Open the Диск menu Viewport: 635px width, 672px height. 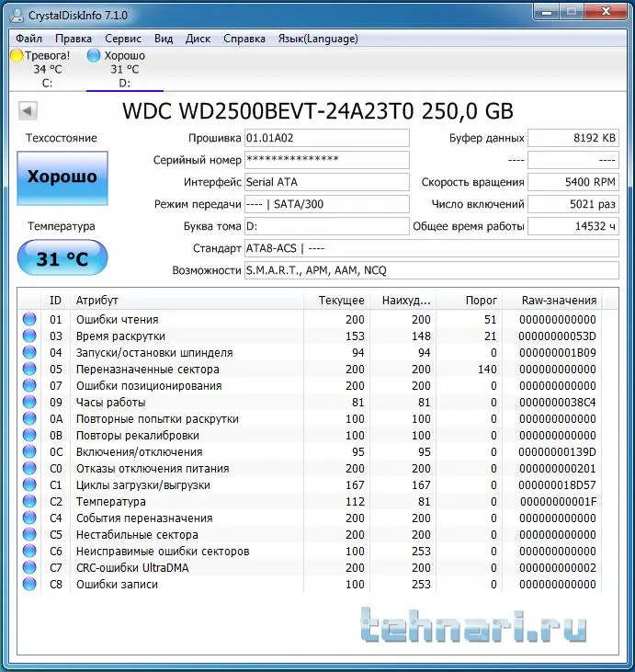[198, 39]
